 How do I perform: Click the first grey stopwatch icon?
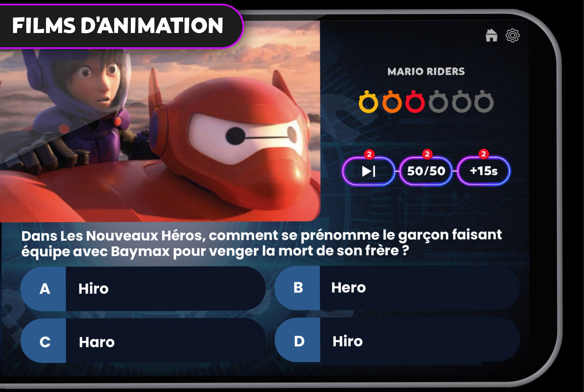[x=438, y=102]
